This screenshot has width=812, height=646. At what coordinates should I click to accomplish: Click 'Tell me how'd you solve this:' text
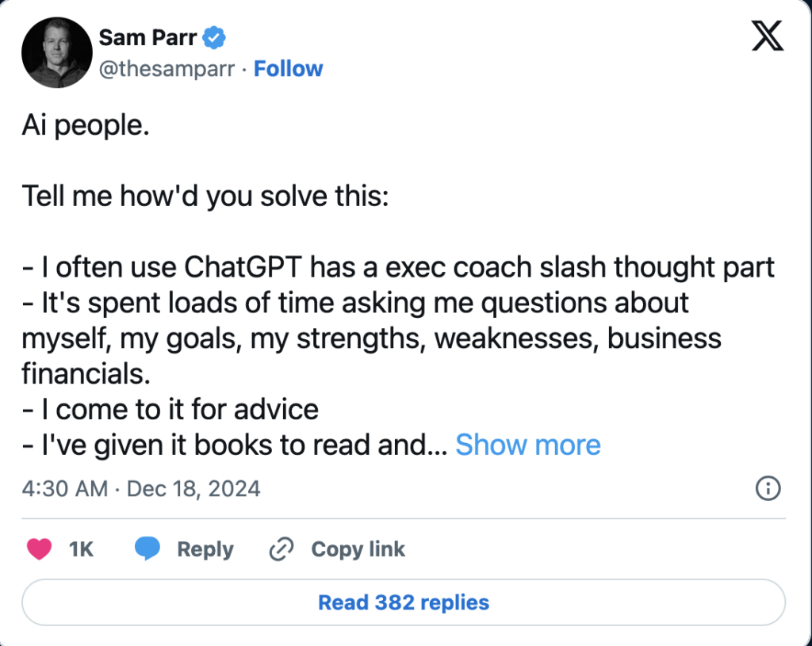(205, 197)
